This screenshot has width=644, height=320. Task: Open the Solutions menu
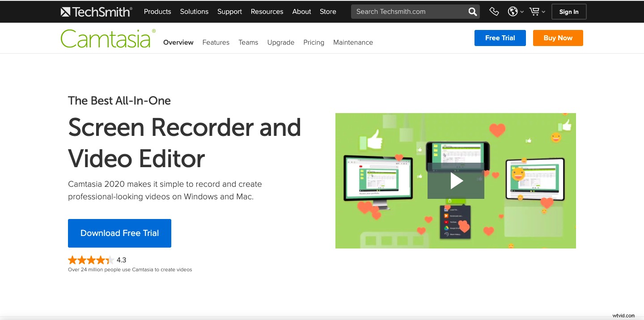click(194, 12)
